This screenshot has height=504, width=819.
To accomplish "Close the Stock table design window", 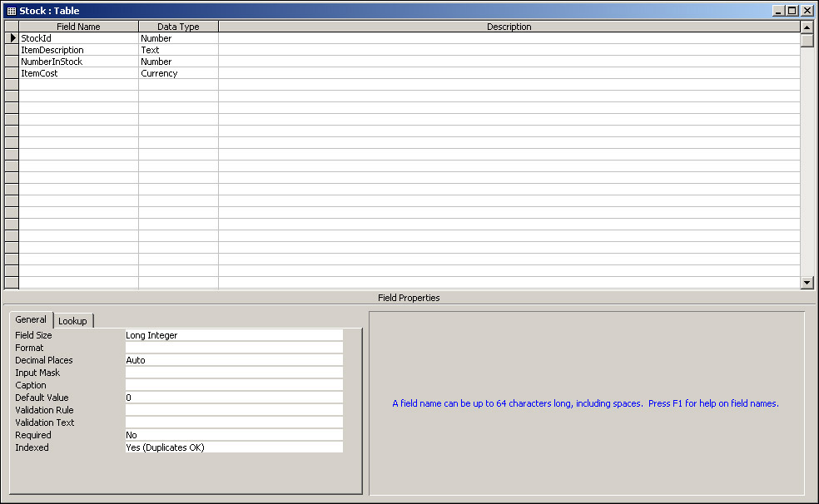I will click(807, 11).
